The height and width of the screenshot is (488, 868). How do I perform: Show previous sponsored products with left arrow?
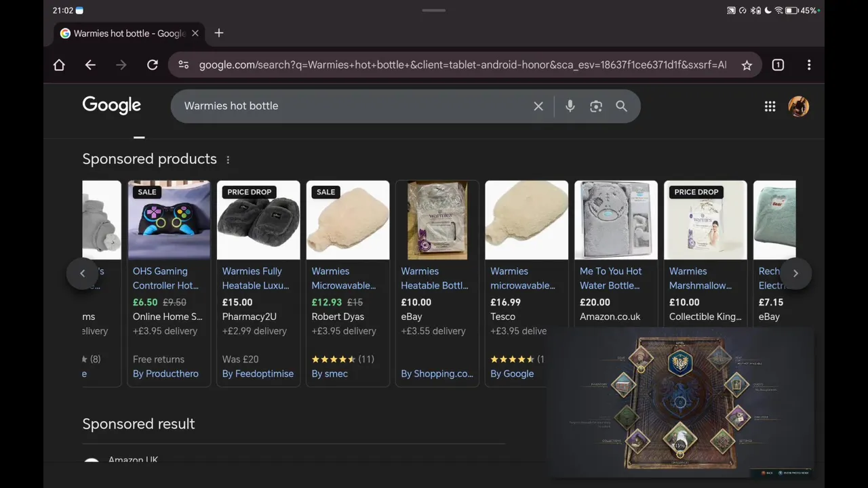83,273
